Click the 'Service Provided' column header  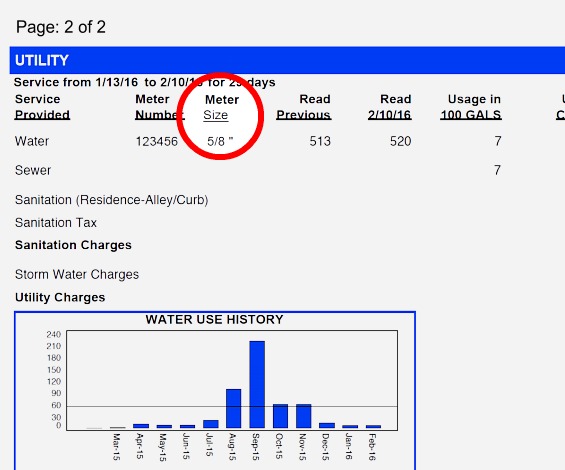[42, 107]
